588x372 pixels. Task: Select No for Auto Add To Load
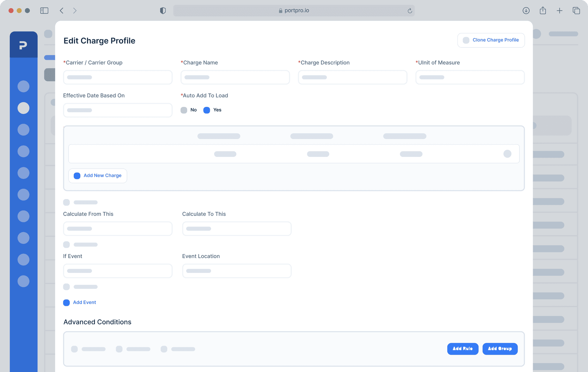click(x=184, y=110)
